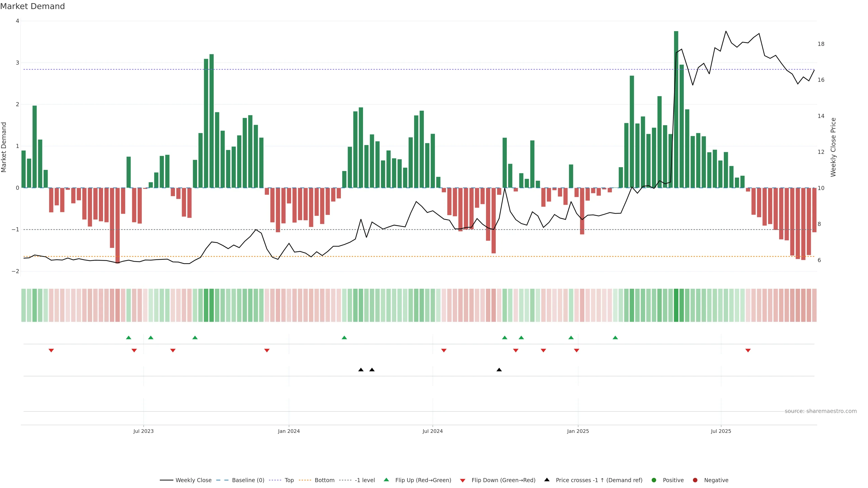Click the sharemaestro.com source text
This screenshot has width=868, height=488.
(x=821, y=411)
